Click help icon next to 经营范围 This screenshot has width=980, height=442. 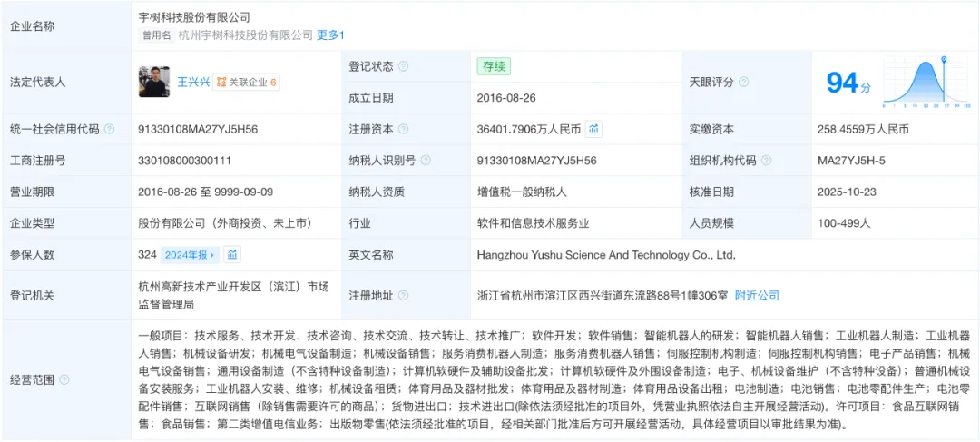tap(64, 380)
